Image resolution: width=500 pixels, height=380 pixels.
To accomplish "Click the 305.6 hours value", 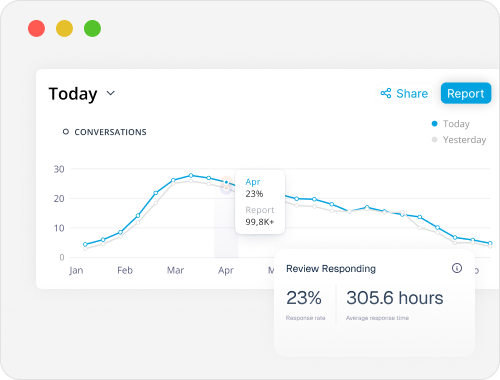I will tap(395, 298).
